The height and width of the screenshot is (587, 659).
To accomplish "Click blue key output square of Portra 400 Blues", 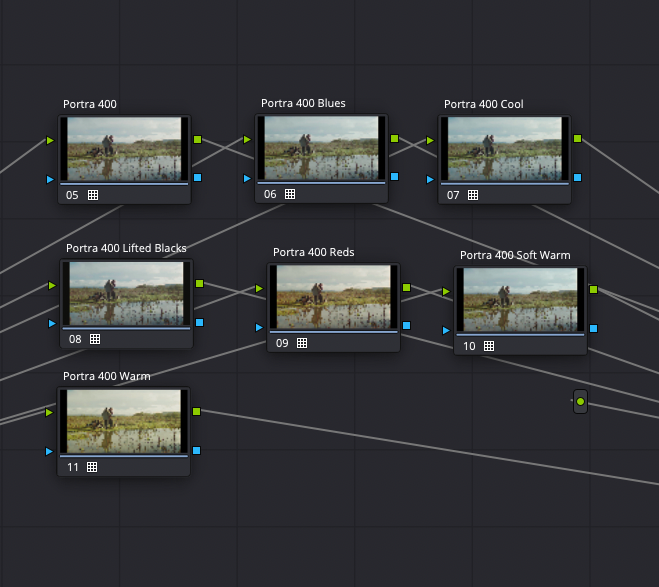I will [394, 177].
